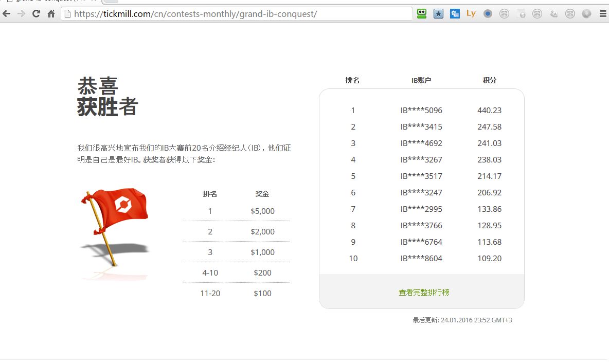Image resolution: width=609 pixels, height=364 pixels.
Task: Select account IB****3267
Action: (x=421, y=159)
